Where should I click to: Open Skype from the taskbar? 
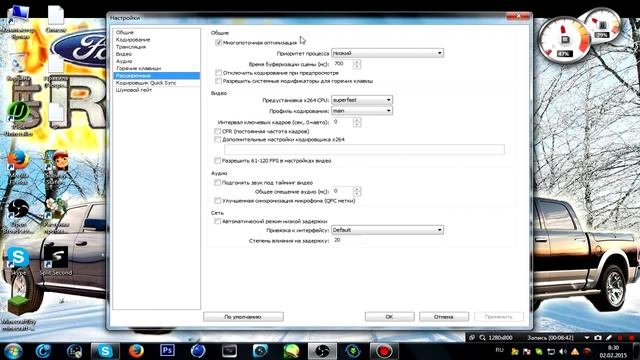pyautogui.click(x=105, y=351)
